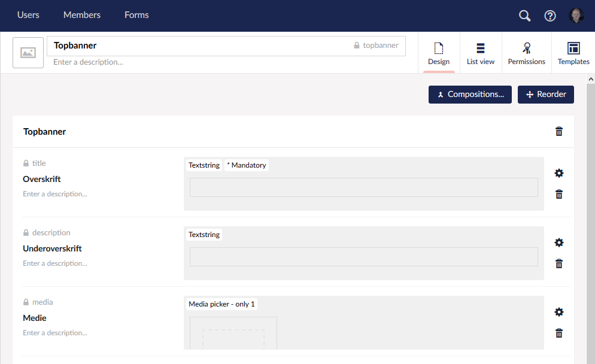The width and height of the screenshot is (595, 364).
Task: Open the user avatar menu
Action: [x=576, y=16]
